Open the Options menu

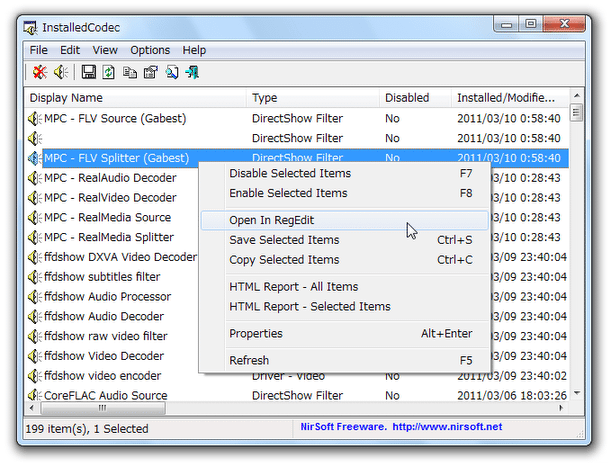coord(150,50)
